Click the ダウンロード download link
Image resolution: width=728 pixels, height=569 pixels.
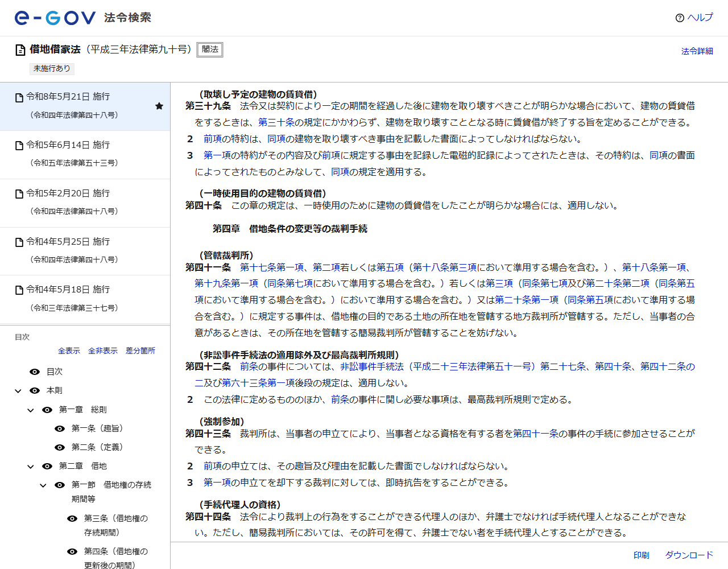(x=689, y=555)
